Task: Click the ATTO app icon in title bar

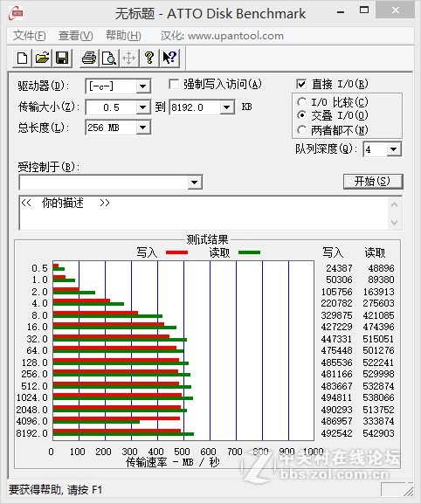Action: pos(16,13)
